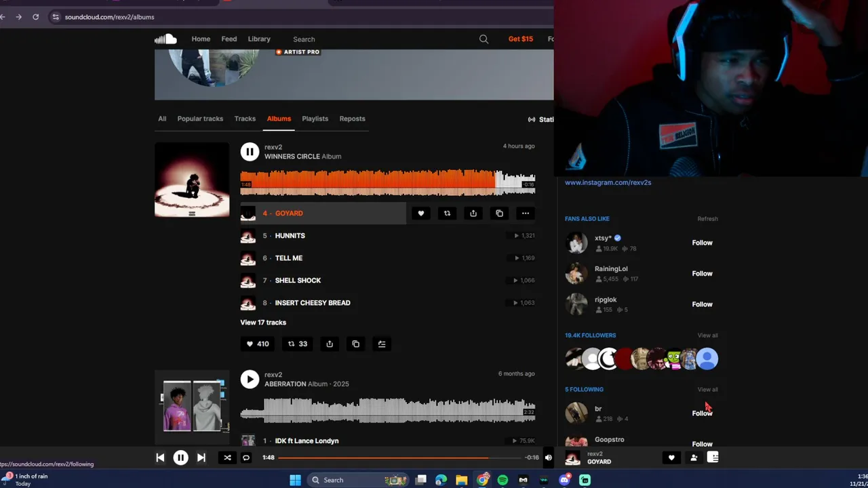The height and width of the screenshot is (488, 868).
Task: Play the ABERRATION album
Action: pyautogui.click(x=250, y=380)
